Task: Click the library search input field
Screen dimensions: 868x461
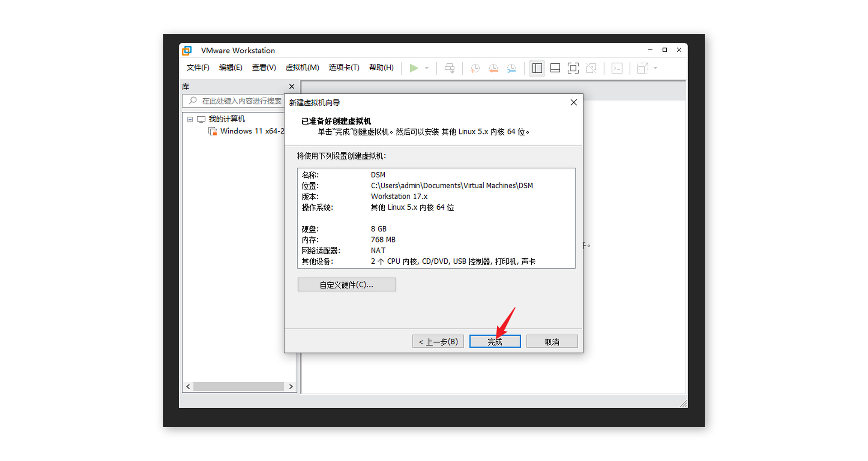Action: pyautogui.click(x=233, y=101)
